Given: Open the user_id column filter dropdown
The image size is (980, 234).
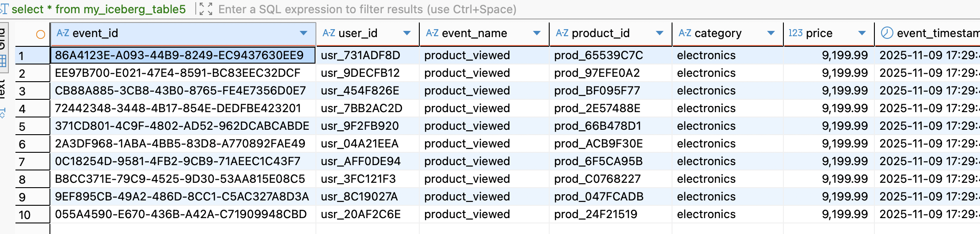Looking at the screenshot, I should tap(407, 33).
